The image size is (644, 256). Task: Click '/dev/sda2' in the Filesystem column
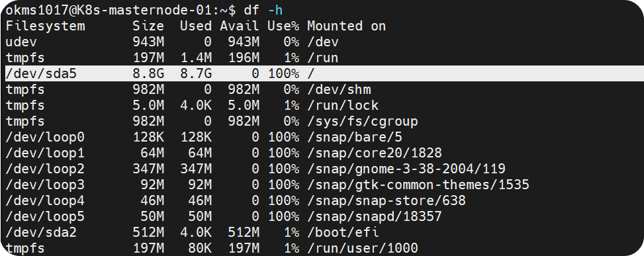(x=41, y=232)
